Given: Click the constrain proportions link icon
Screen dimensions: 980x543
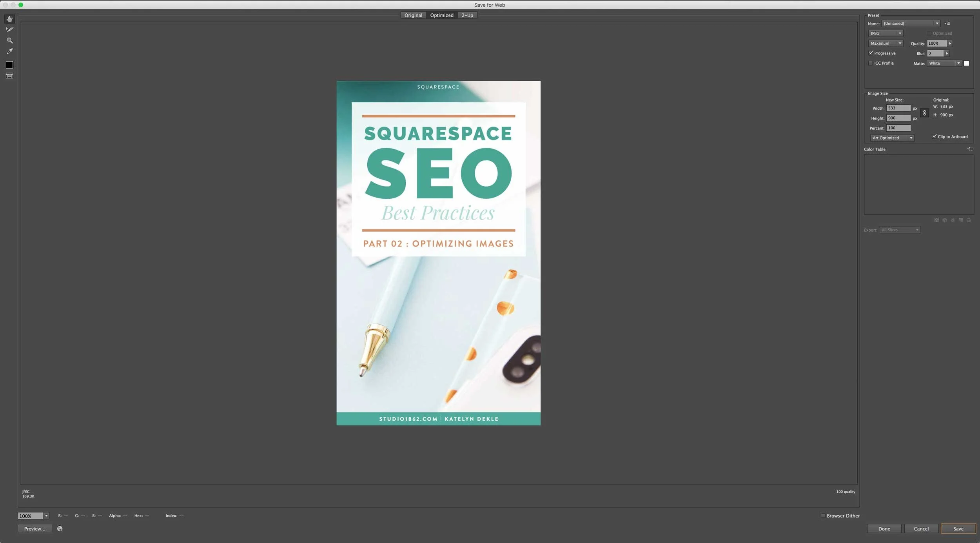Looking at the screenshot, I should [924, 113].
